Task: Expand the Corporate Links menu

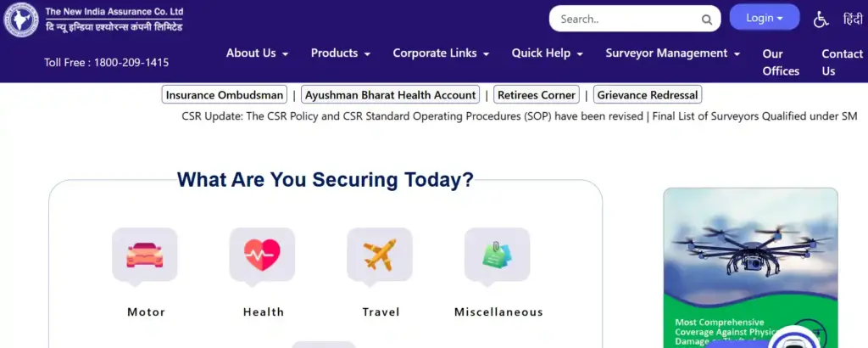Action: click(x=441, y=53)
